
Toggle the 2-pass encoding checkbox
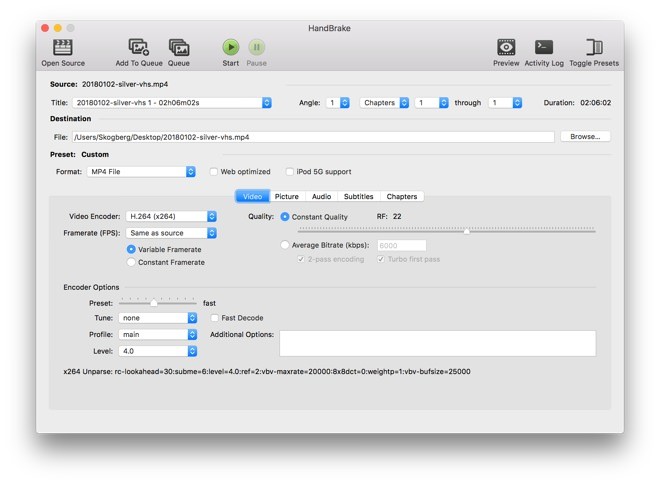click(301, 259)
